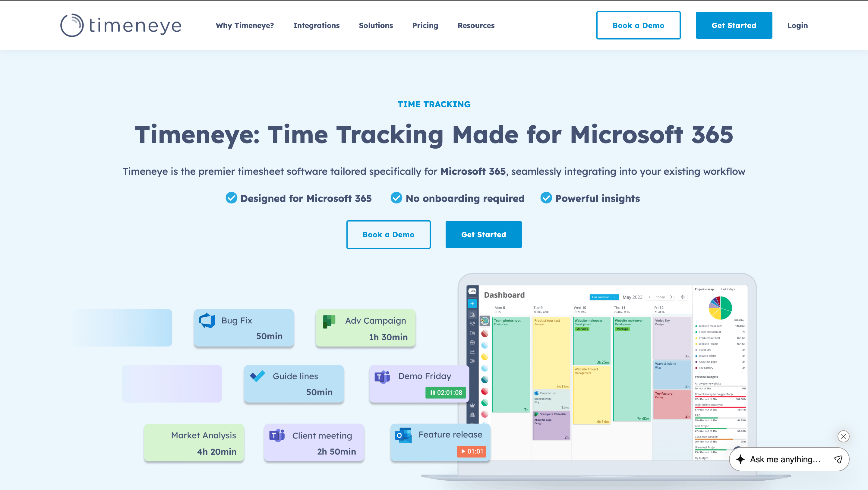The image size is (868, 490).
Task: Go to the next week with the right chevron
Action: [671, 297]
